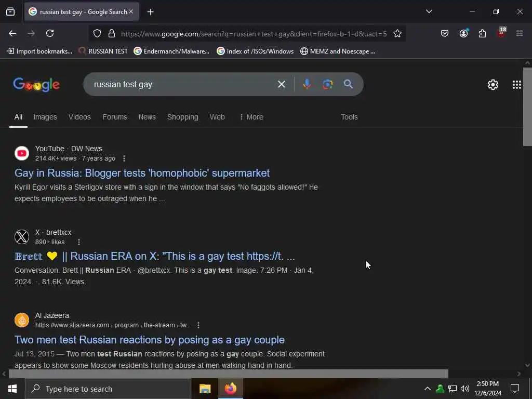Viewport: 532px width, 399px height.
Task: Close the 'russian test gay' browser tab
Action: pyautogui.click(x=131, y=11)
